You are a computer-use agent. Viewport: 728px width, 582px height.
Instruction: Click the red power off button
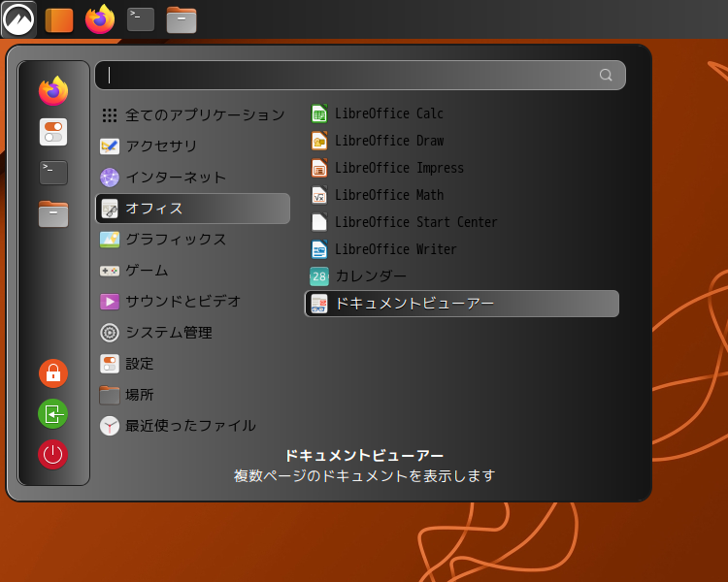coord(53,454)
